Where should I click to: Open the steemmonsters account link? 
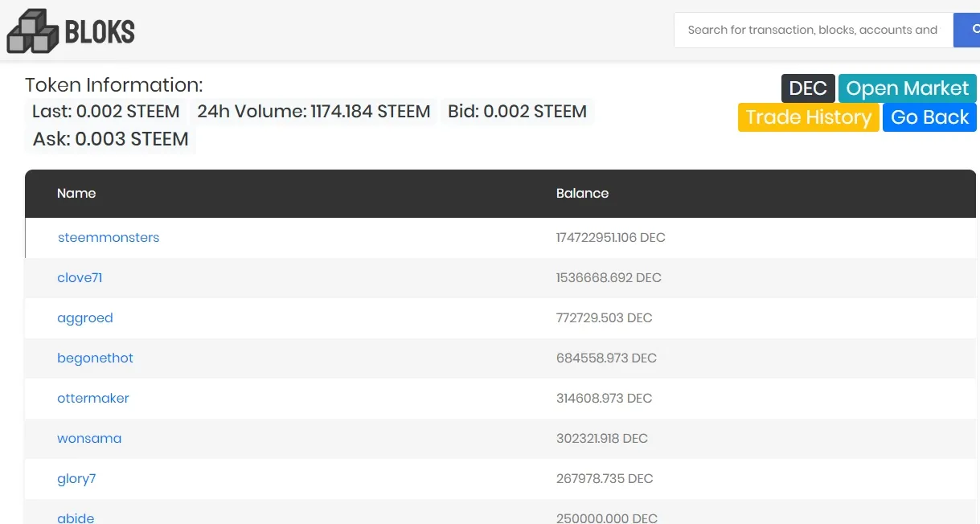[109, 238]
